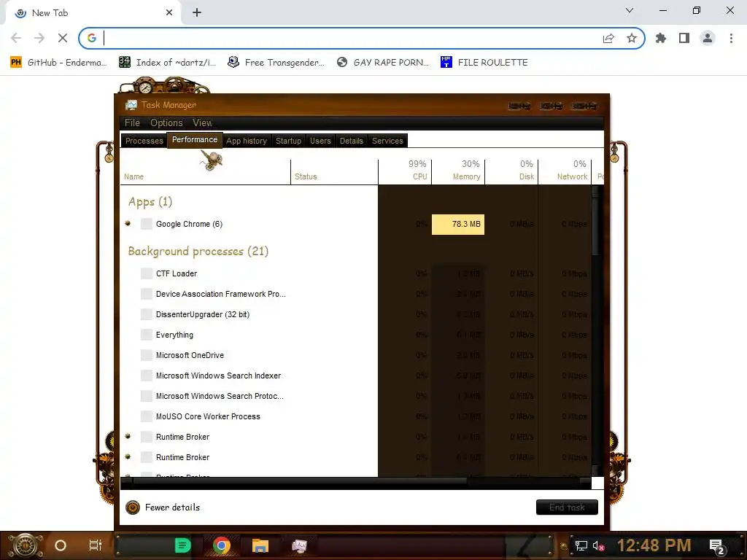Screen dimensions: 747x560
Task: Open the green notes app on taskbar
Action: pyautogui.click(x=182, y=545)
